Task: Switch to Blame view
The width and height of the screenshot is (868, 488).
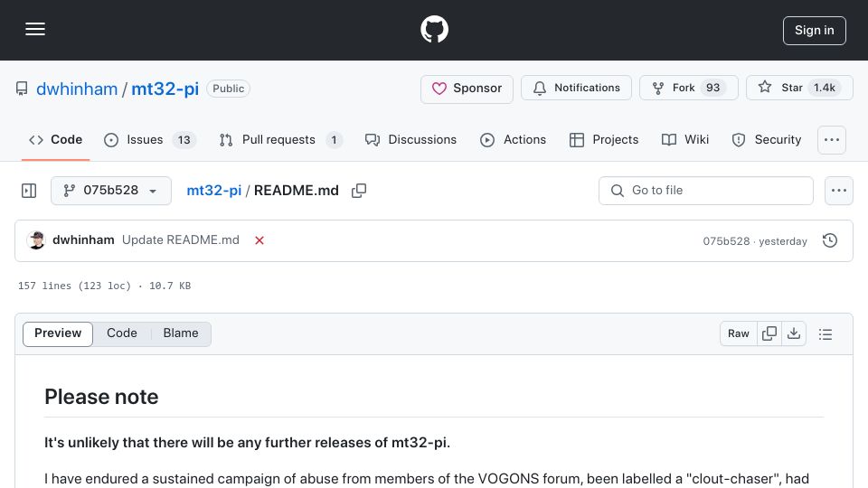Action: pyautogui.click(x=181, y=333)
